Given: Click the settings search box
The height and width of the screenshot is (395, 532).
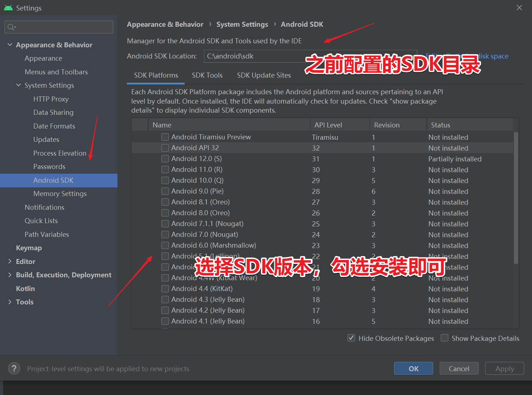Looking at the screenshot, I should point(59,27).
